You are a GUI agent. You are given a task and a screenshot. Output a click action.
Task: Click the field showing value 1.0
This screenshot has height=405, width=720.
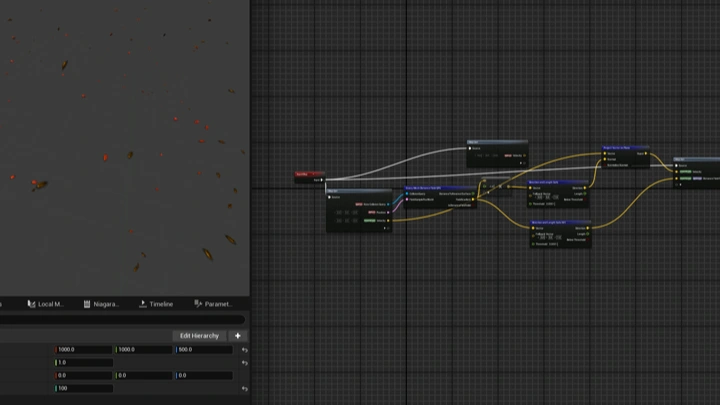point(83,363)
